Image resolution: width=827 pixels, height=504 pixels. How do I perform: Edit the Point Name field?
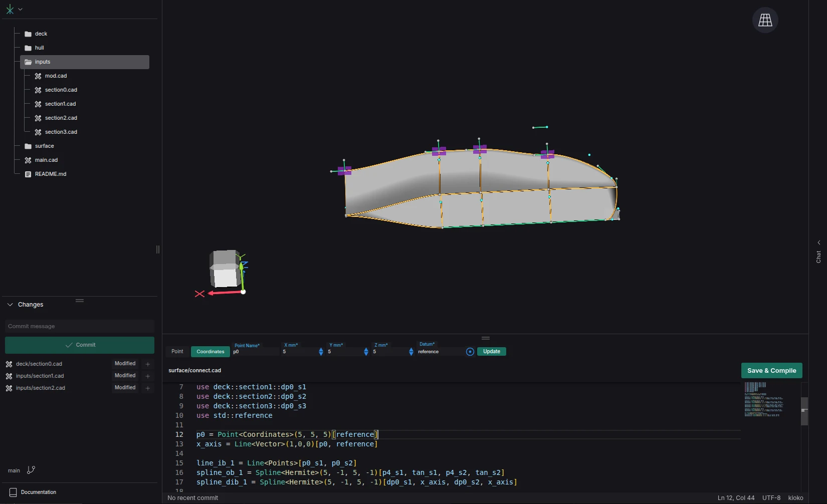click(255, 352)
